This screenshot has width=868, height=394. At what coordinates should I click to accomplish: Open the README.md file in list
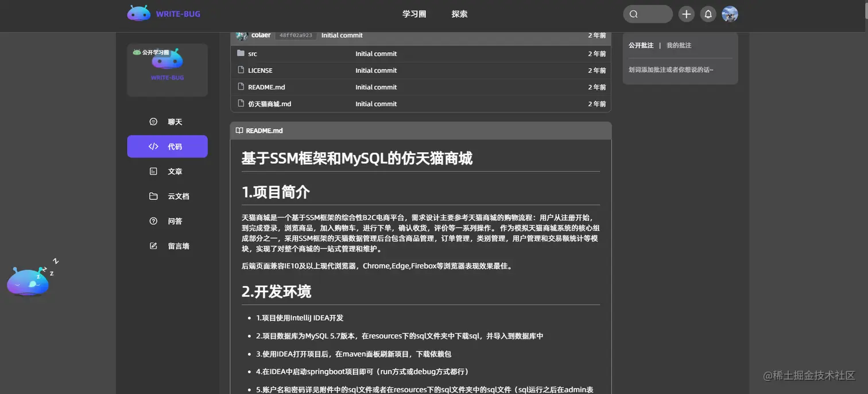click(x=266, y=87)
